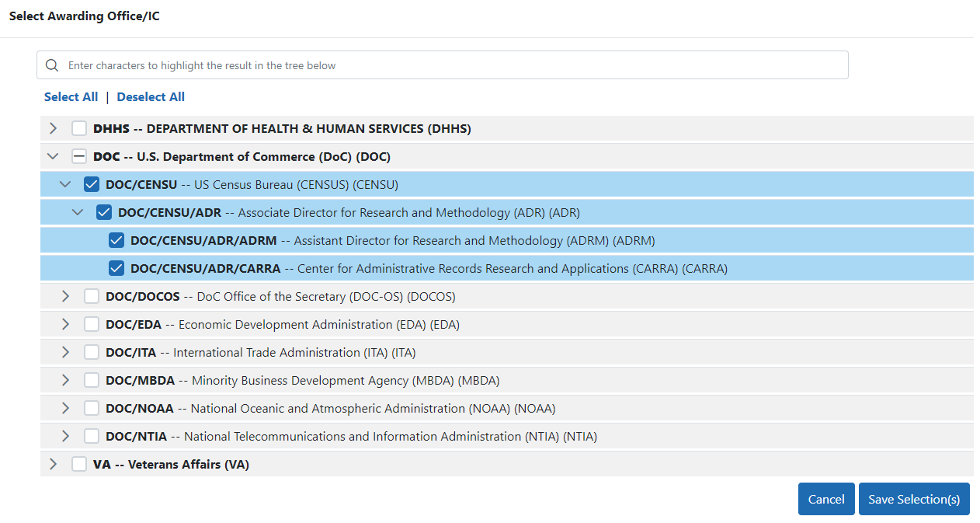980x523 pixels.
Task: Click the Save Selection(s) button
Action: pyautogui.click(x=913, y=499)
